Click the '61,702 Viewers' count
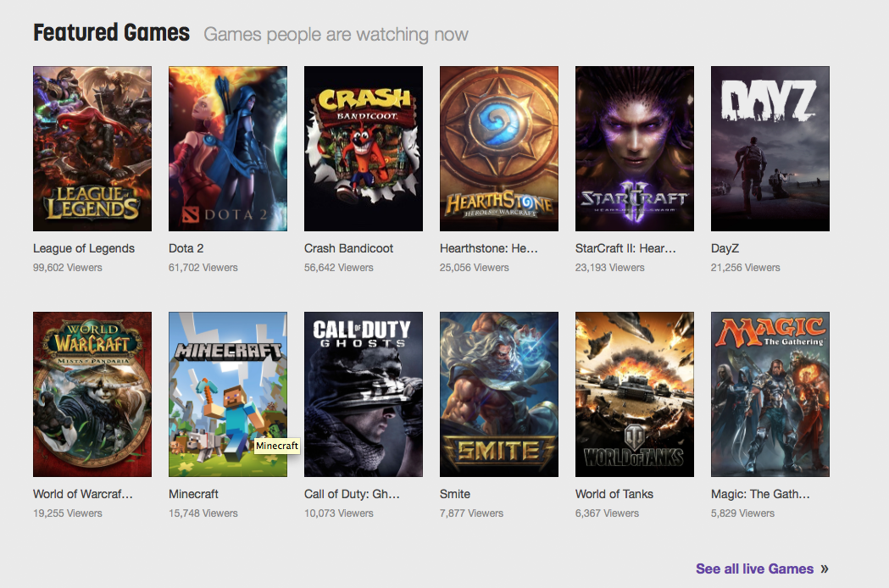This screenshot has width=889, height=588. click(x=203, y=268)
